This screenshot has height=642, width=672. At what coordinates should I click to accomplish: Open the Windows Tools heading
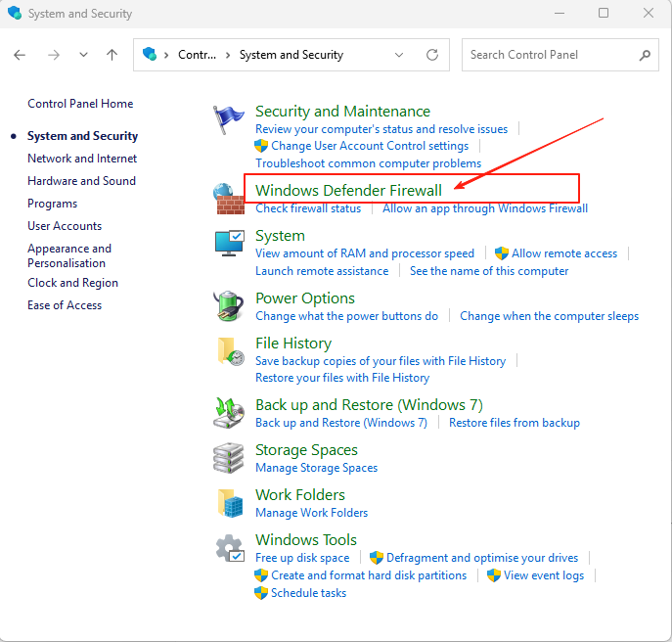306,540
